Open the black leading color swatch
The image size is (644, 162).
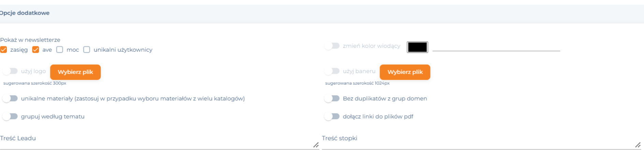click(x=417, y=47)
